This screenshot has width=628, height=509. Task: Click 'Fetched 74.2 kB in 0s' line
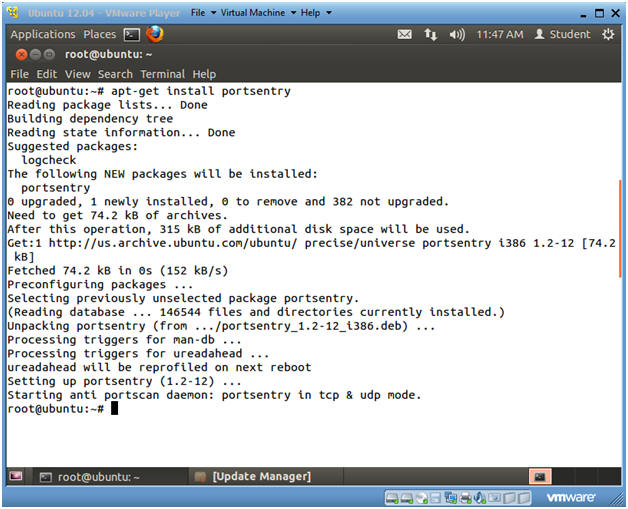(x=118, y=271)
